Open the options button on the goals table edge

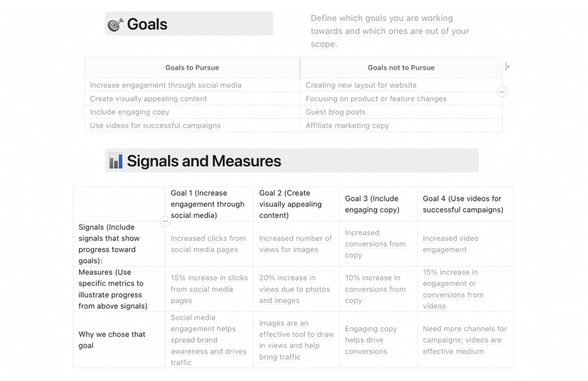click(x=502, y=92)
